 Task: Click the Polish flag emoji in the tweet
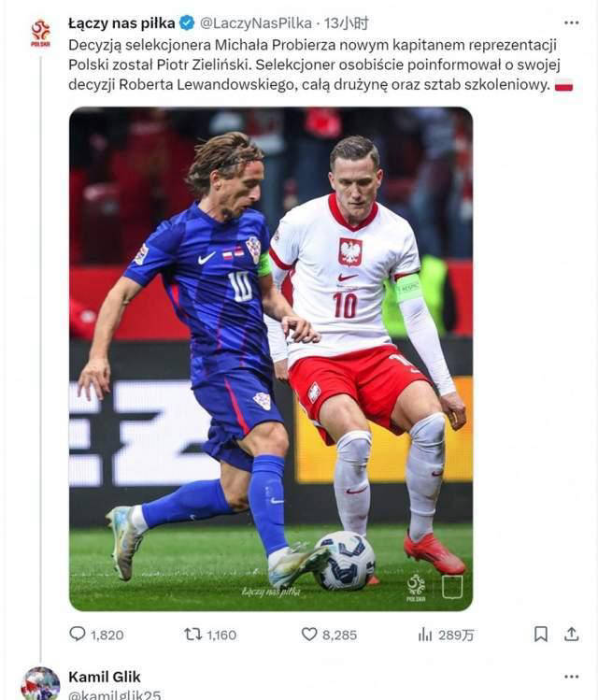(x=563, y=85)
